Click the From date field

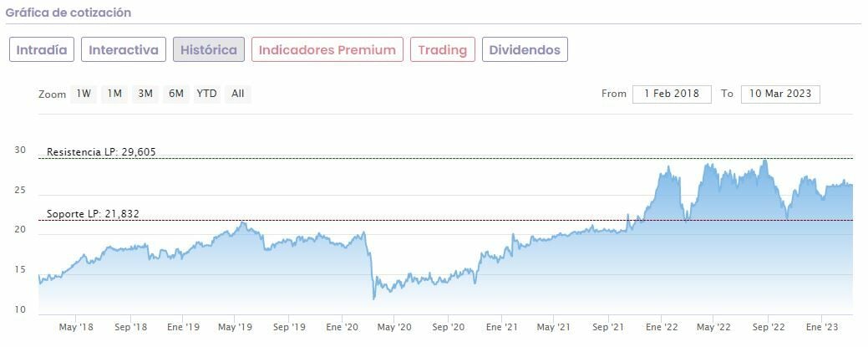672,94
